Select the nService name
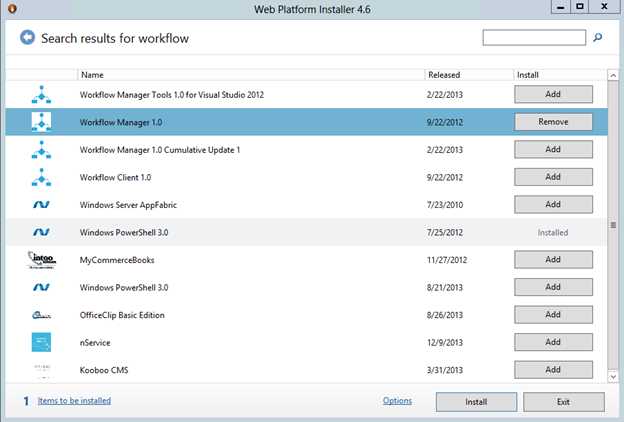This screenshot has width=624, height=422. (95, 342)
